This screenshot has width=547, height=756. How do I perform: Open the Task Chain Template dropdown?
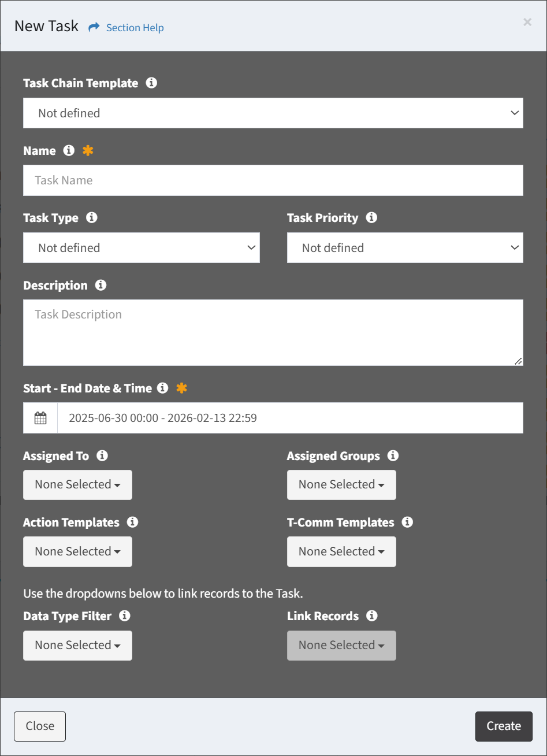click(x=273, y=113)
